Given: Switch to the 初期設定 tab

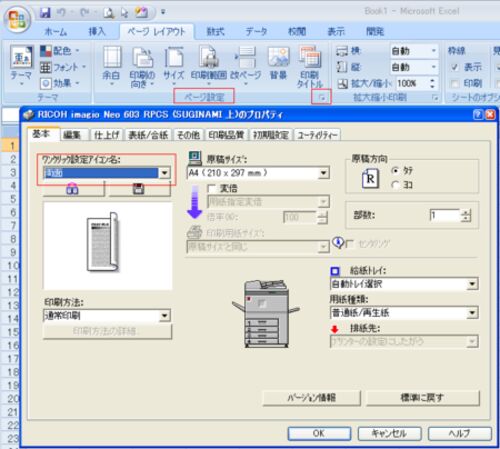Looking at the screenshot, I should point(271,135).
